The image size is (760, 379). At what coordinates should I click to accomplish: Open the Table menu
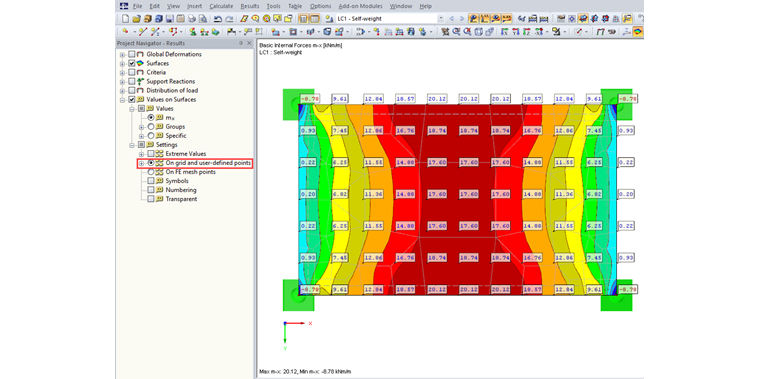[295, 6]
